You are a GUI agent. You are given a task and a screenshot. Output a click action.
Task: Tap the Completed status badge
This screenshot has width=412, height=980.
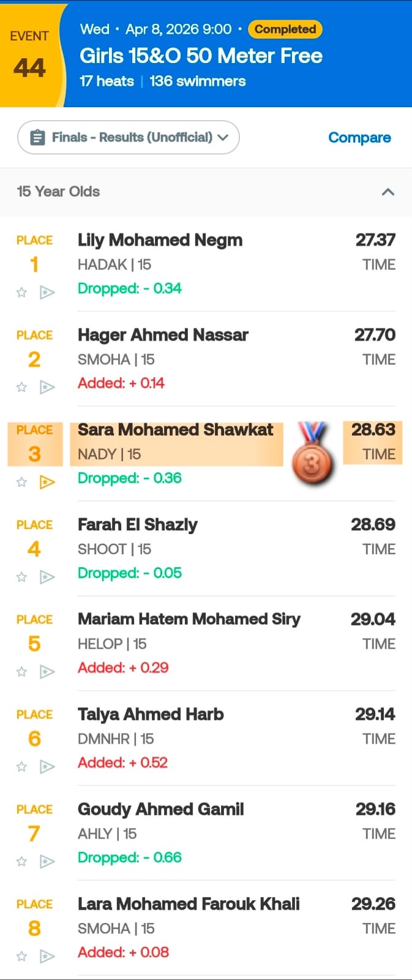click(285, 29)
